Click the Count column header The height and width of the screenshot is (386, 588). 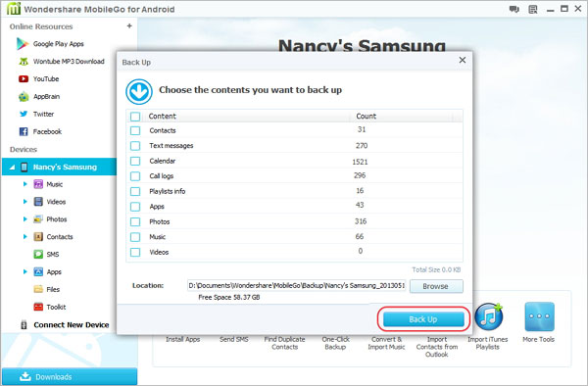tap(366, 117)
